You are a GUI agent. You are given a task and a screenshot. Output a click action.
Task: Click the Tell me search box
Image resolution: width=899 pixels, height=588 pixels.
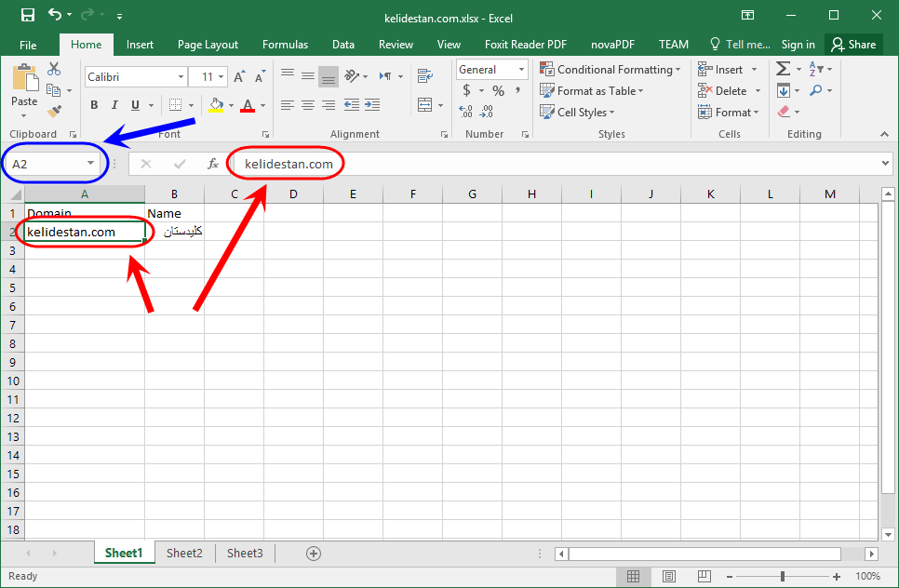click(x=740, y=45)
